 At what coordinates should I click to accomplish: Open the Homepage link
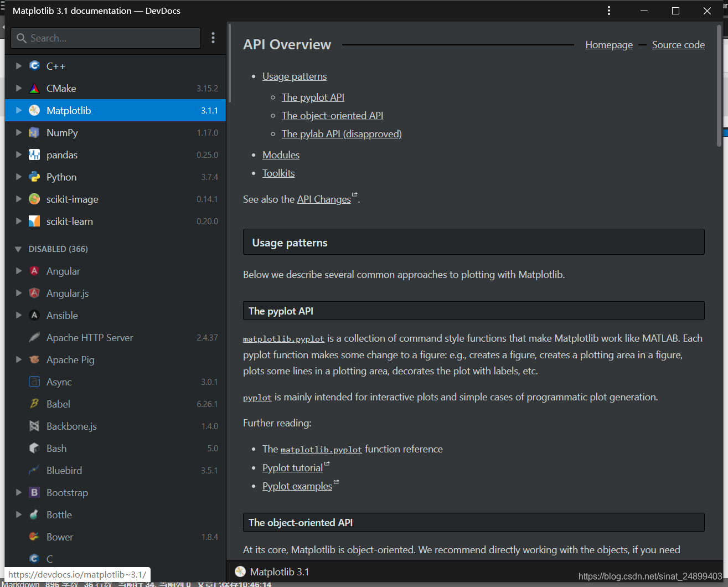[x=609, y=45]
